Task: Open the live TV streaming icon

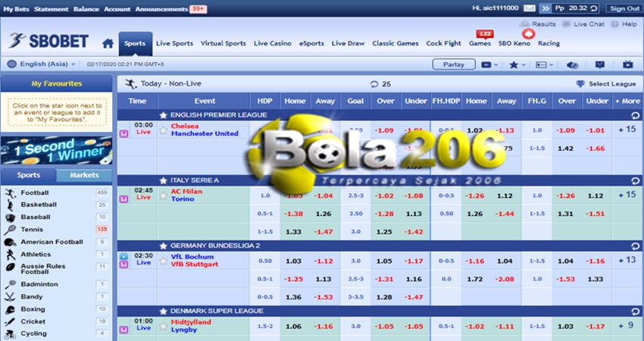Action: pyautogui.click(x=627, y=65)
